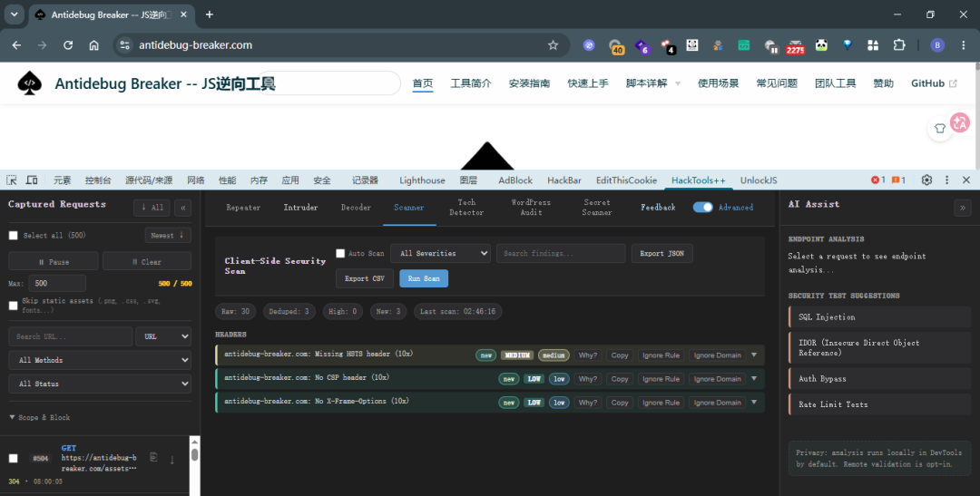Turn off the Advanced toggle switch

tap(702, 208)
